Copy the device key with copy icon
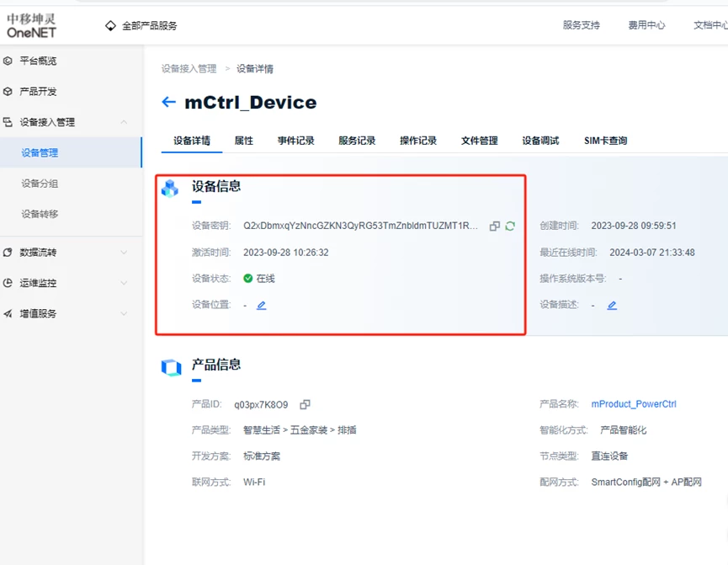Image resolution: width=728 pixels, height=565 pixels. coord(495,226)
